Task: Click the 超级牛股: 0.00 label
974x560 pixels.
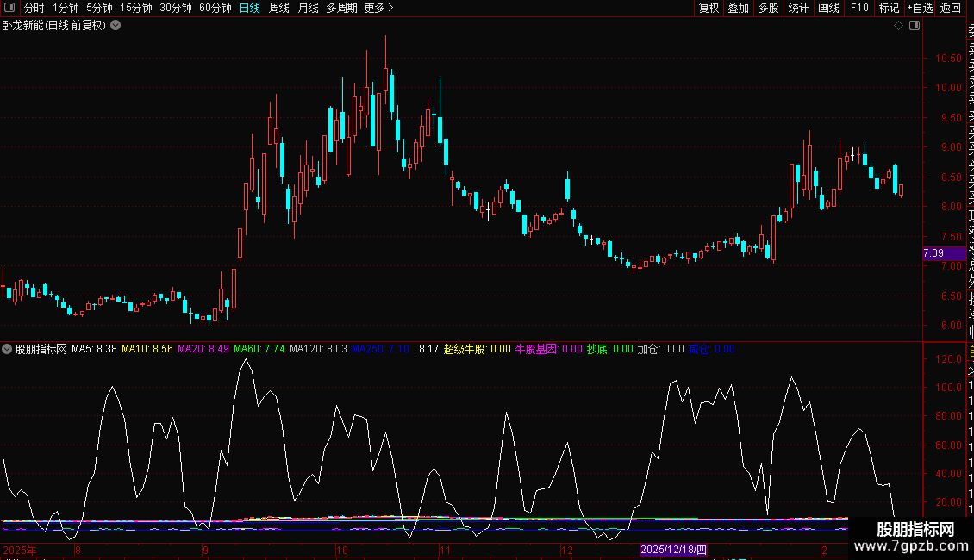Action: [477, 349]
